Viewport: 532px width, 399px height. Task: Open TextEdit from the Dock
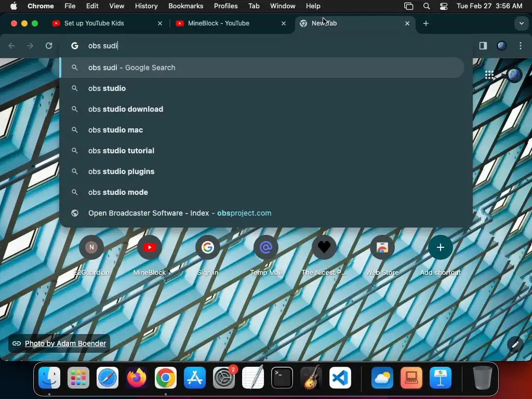253,378
